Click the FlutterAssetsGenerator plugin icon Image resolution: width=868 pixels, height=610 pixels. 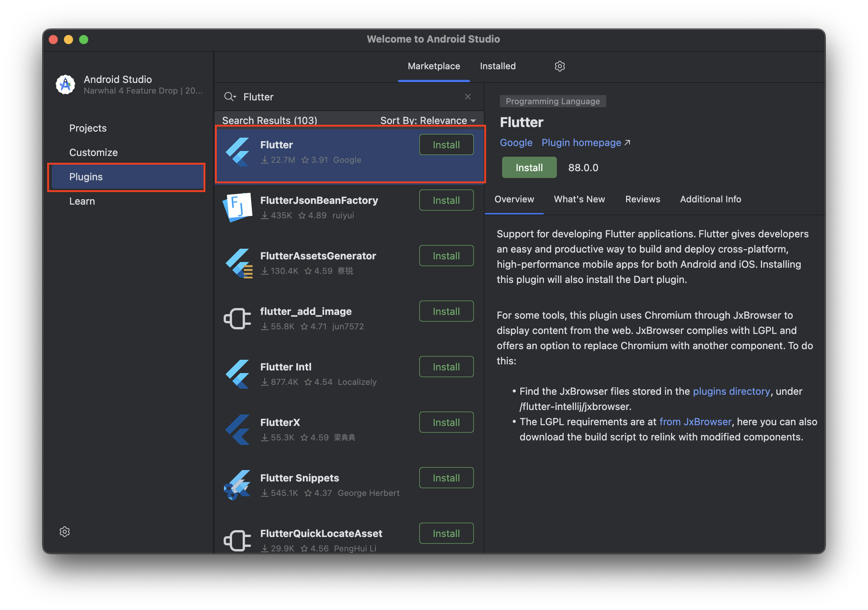pyautogui.click(x=238, y=263)
